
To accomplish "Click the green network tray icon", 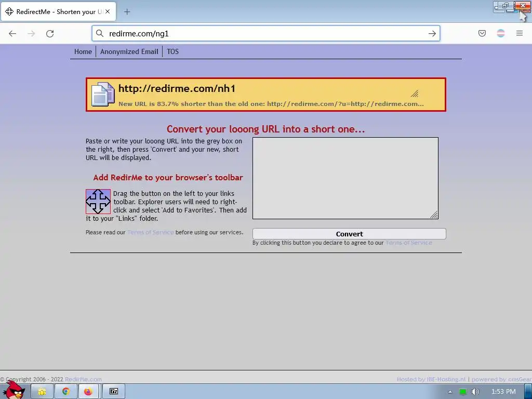I will pyautogui.click(x=463, y=392).
